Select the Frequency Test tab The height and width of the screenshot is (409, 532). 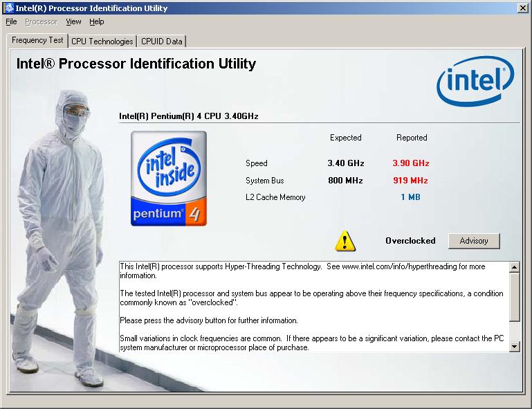coord(37,40)
